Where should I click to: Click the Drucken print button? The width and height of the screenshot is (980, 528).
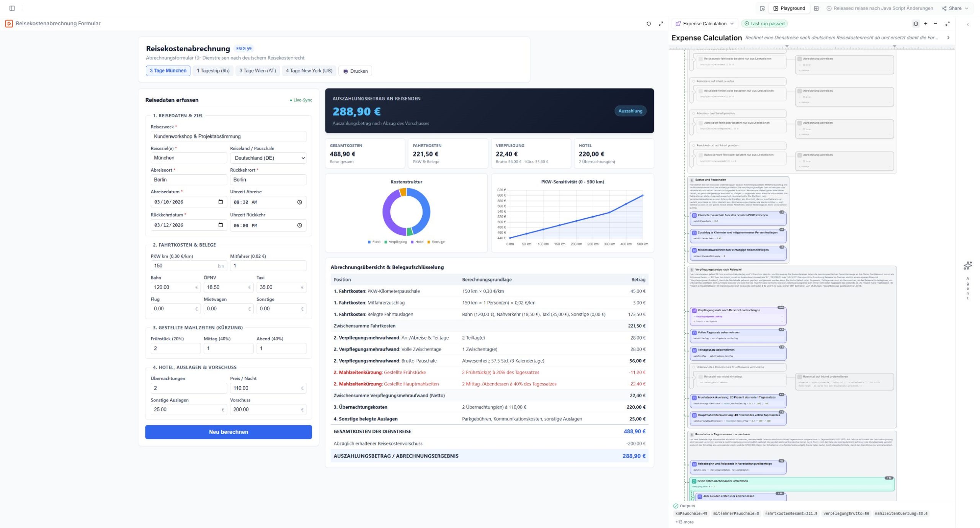pos(355,71)
